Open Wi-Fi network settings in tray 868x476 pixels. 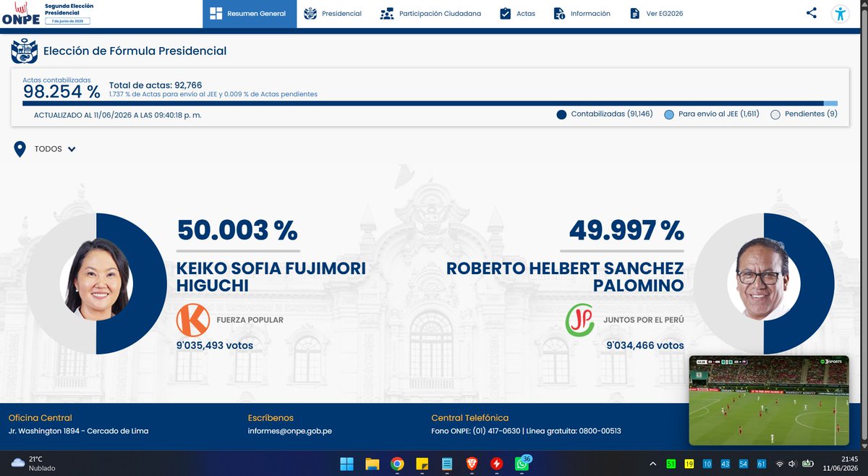point(780,464)
